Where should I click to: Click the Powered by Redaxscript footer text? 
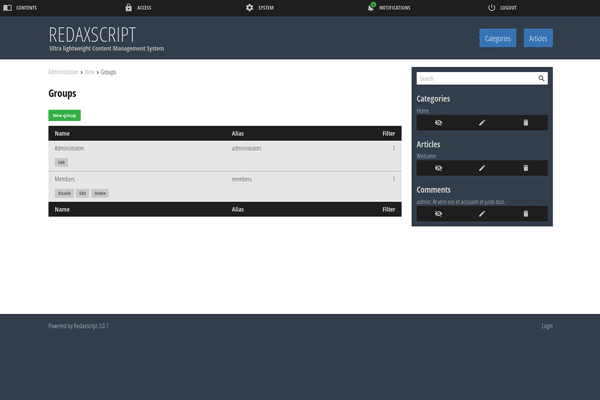coord(78,326)
